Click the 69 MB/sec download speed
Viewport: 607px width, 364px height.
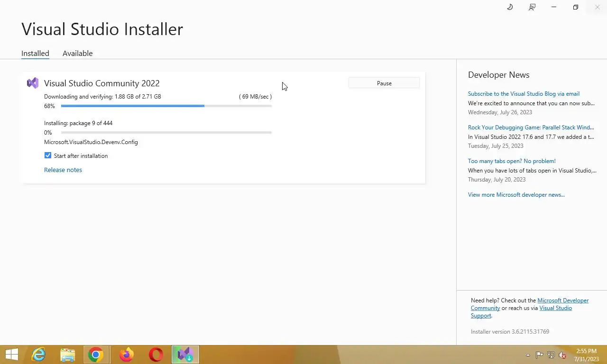click(x=255, y=97)
